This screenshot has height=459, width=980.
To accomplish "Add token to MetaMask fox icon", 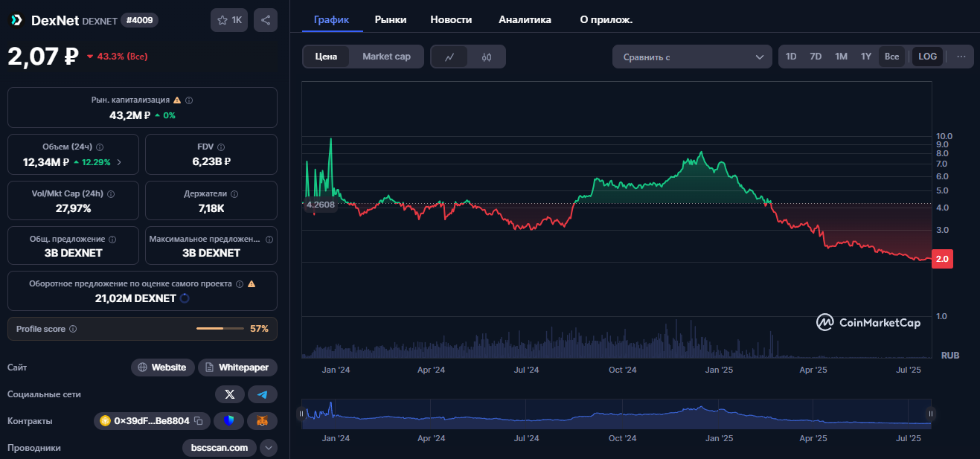I will 263,421.
